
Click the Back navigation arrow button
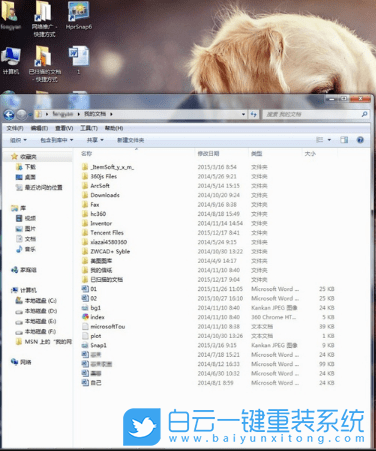tap(9, 115)
